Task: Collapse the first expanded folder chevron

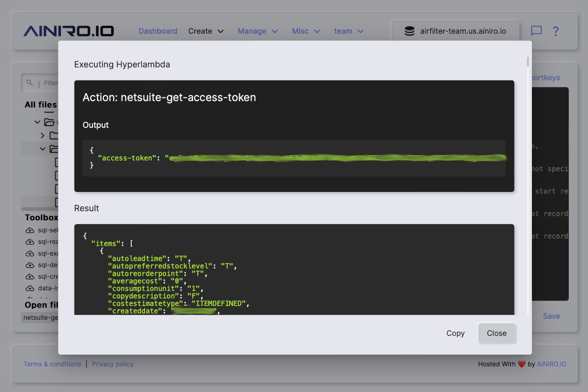Action: tap(37, 122)
